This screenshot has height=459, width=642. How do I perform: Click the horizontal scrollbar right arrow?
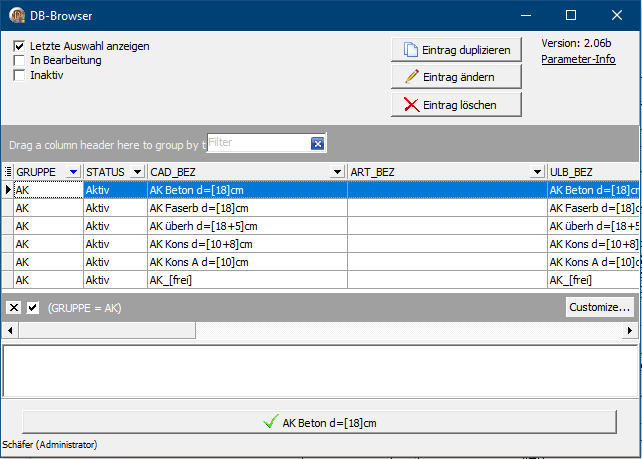point(630,330)
